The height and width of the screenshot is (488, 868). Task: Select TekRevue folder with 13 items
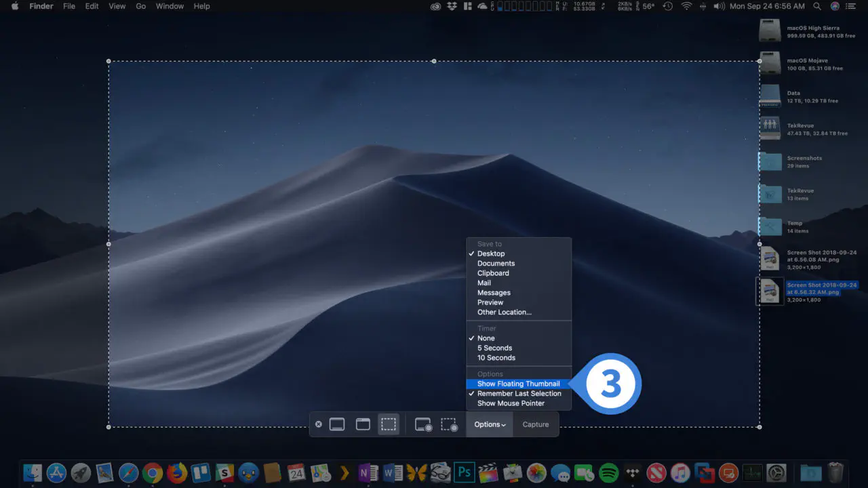coord(770,194)
